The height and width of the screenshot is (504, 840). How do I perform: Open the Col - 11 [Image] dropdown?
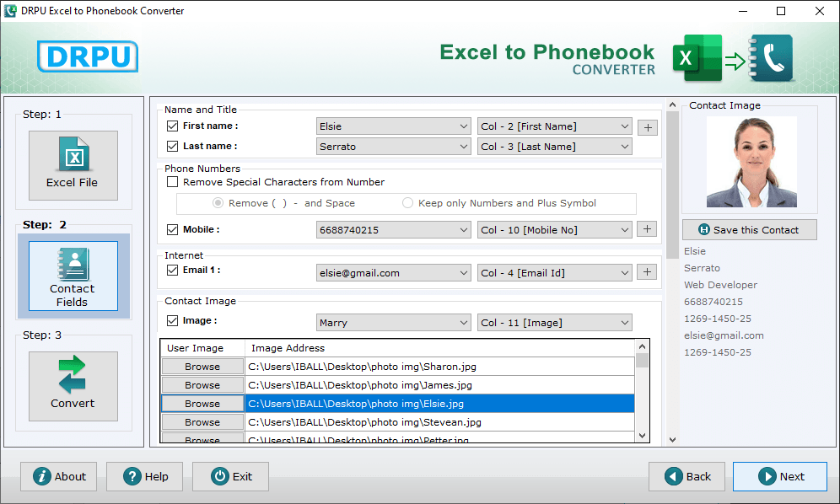pyautogui.click(x=554, y=323)
